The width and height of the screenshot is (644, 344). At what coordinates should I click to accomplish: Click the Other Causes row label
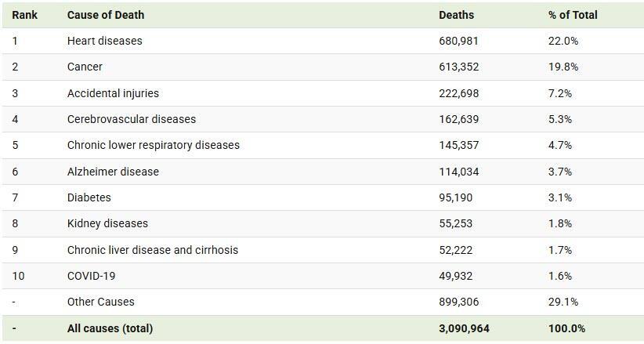pos(101,302)
